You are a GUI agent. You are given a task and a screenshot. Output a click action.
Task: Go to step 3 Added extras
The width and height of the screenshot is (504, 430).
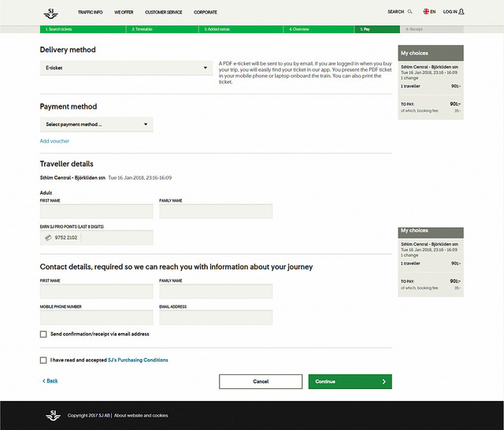point(241,29)
